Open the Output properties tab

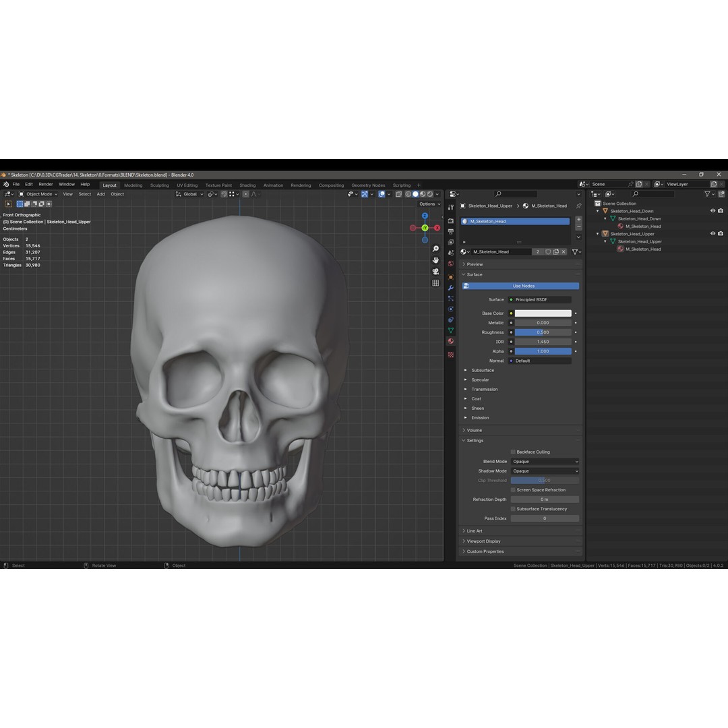point(450,231)
